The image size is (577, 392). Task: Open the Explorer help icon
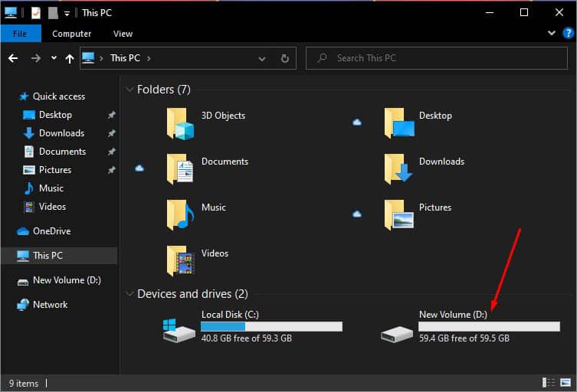pyautogui.click(x=568, y=33)
